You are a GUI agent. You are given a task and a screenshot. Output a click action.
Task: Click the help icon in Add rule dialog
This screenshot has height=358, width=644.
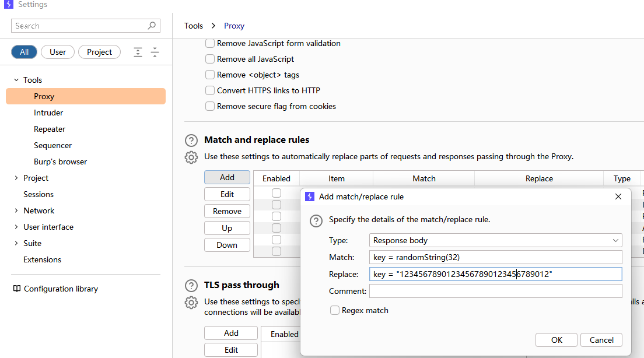[x=316, y=221]
